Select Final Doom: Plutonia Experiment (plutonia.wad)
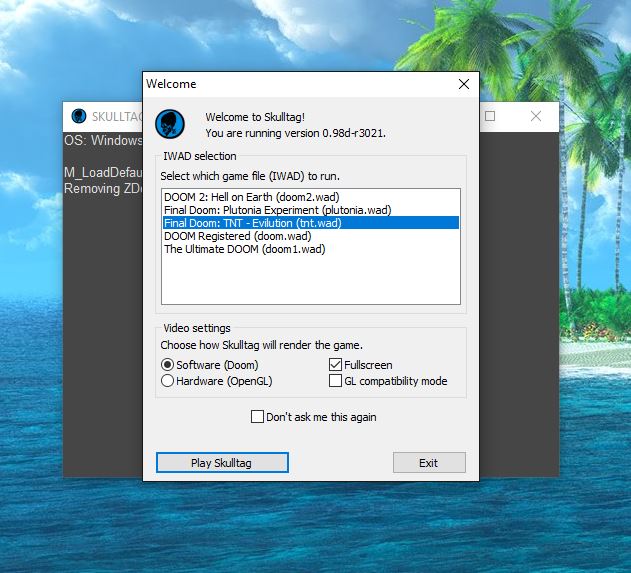This screenshot has height=573, width=631. [311, 210]
